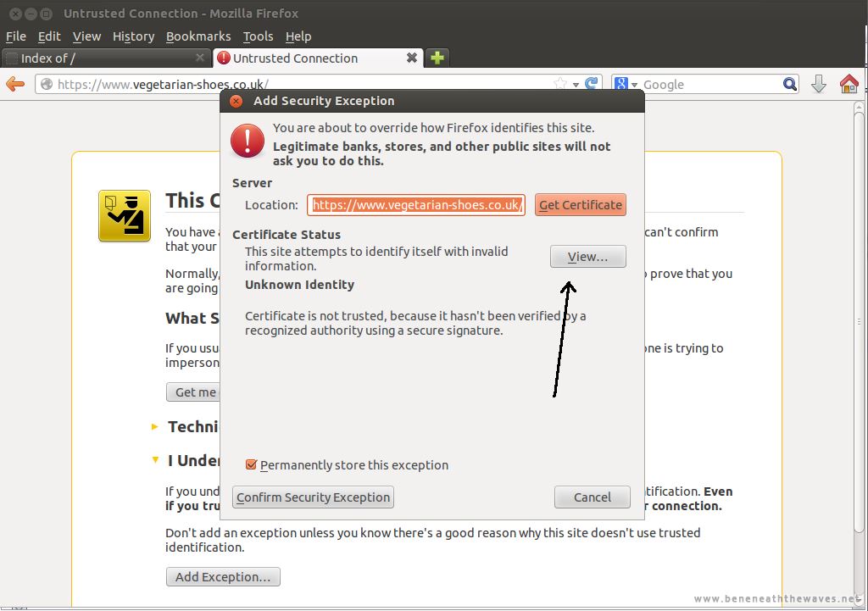Click the 'Server' section label

[253, 183]
